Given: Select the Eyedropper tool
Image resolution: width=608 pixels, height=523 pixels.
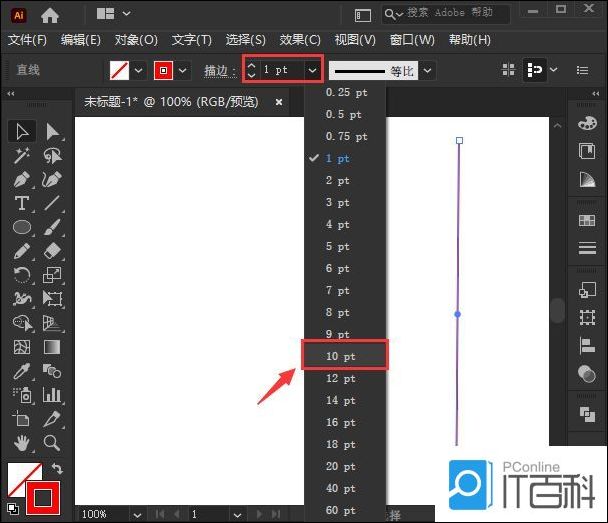Looking at the screenshot, I should coord(22,371).
